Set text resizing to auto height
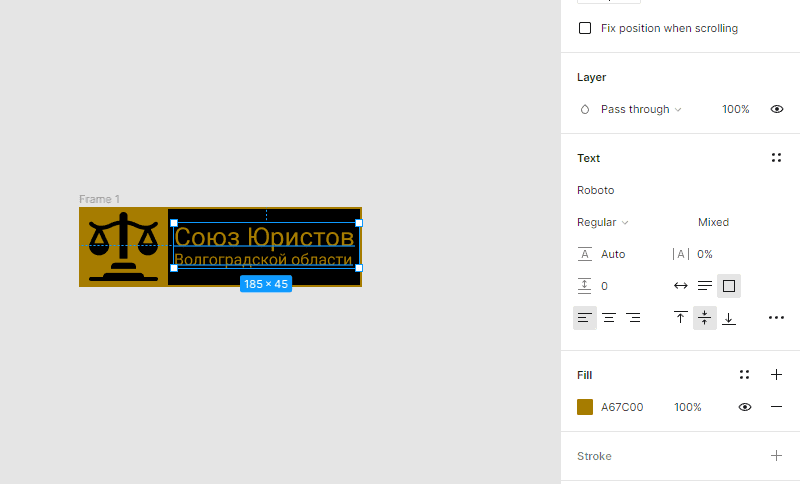The height and width of the screenshot is (484, 800). [705, 286]
